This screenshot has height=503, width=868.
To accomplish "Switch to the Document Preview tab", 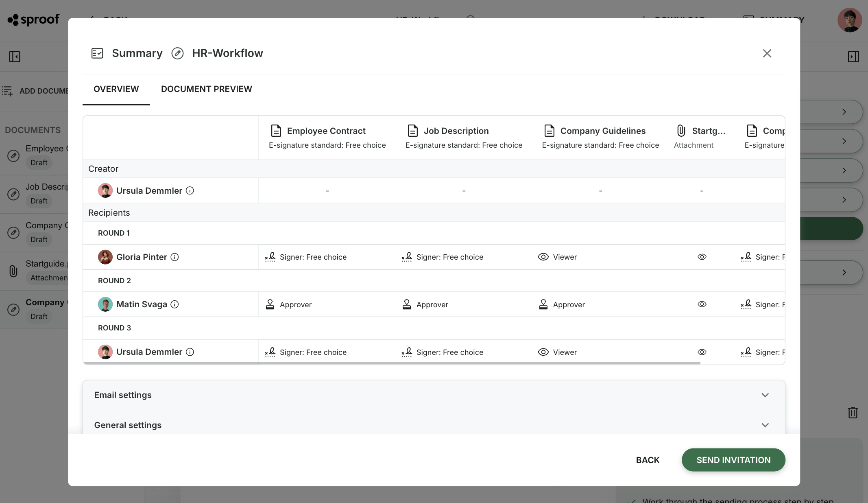I will [x=206, y=89].
